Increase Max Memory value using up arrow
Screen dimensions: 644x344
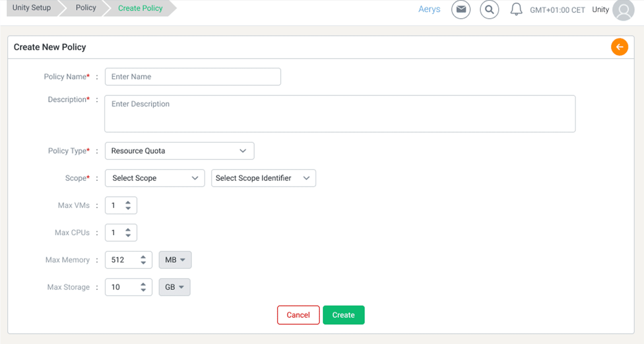[143, 257]
